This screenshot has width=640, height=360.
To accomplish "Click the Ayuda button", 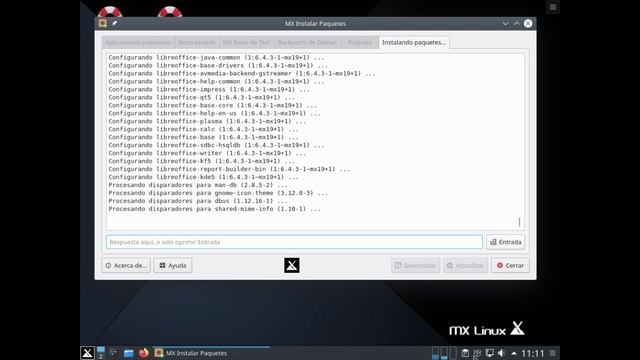I will pyautogui.click(x=173, y=265).
